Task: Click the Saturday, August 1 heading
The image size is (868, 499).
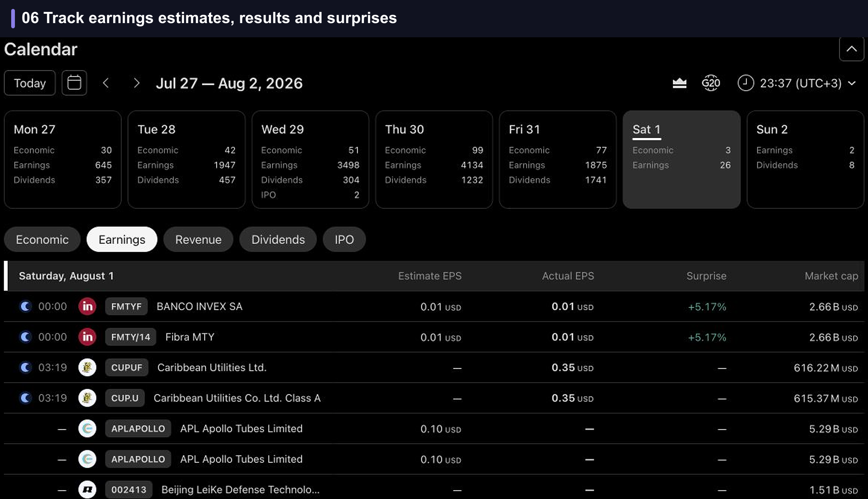Action: [66, 276]
